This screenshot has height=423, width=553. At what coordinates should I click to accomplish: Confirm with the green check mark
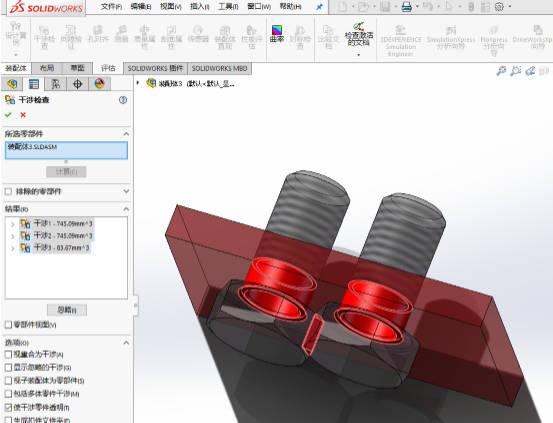click(8, 115)
